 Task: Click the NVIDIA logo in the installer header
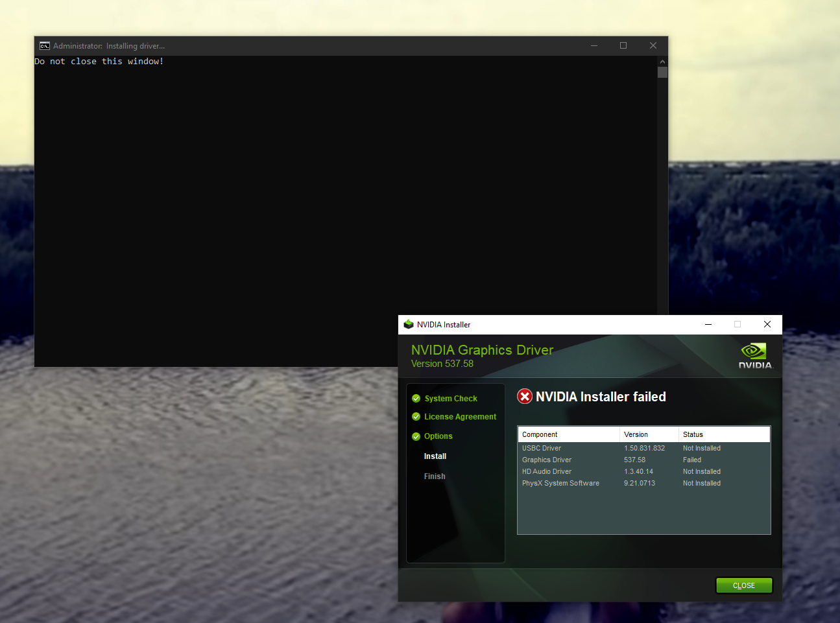(x=754, y=354)
